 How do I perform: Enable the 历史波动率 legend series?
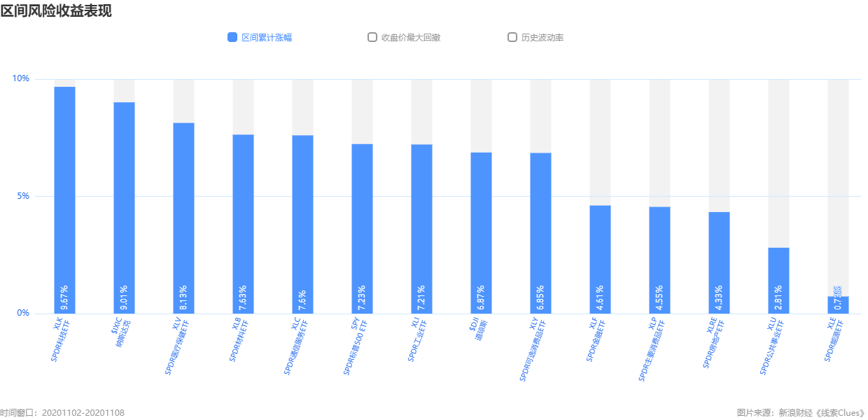(x=512, y=37)
